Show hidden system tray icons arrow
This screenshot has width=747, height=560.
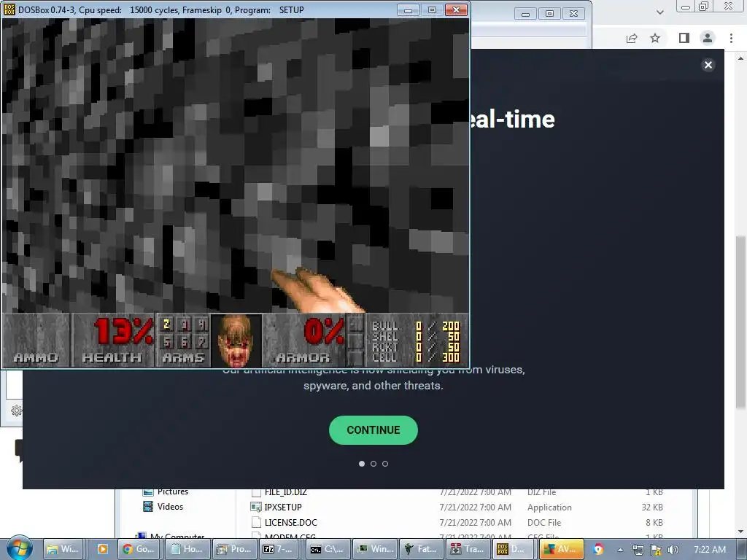620,550
